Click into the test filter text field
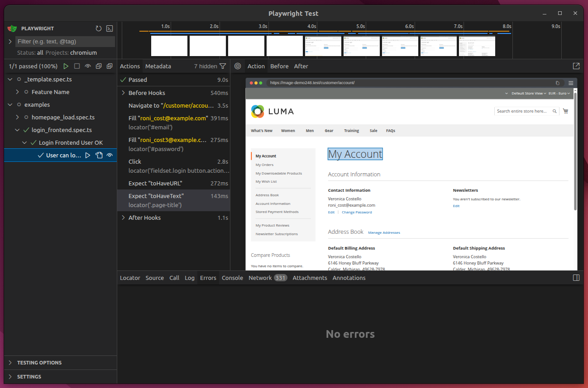 point(65,41)
